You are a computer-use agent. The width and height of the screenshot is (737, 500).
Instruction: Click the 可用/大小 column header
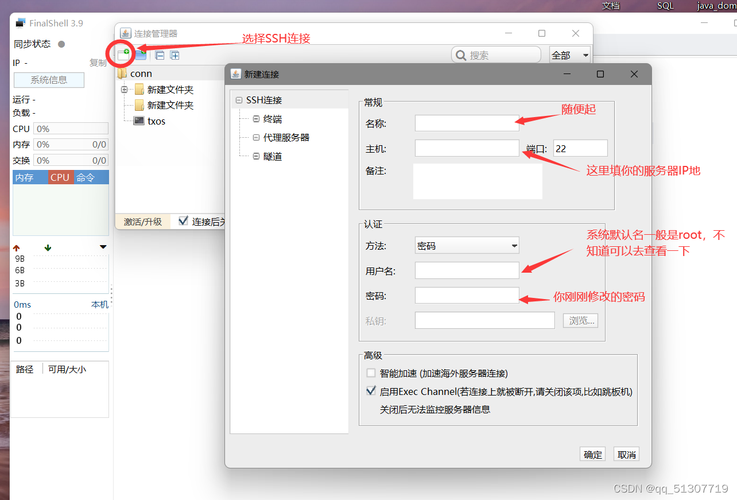[67, 369]
